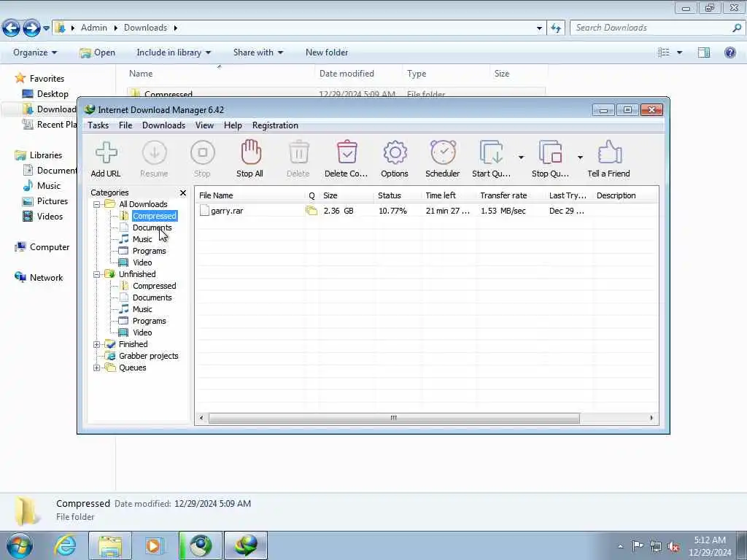Image resolution: width=747 pixels, height=560 pixels.
Task: Expand the Queues tree node
Action: point(97,367)
